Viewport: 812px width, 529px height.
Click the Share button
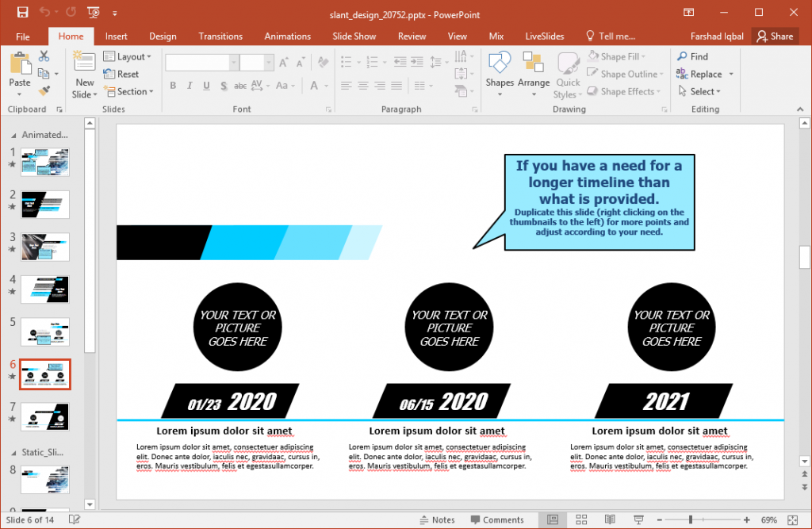(x=774, y=36)
